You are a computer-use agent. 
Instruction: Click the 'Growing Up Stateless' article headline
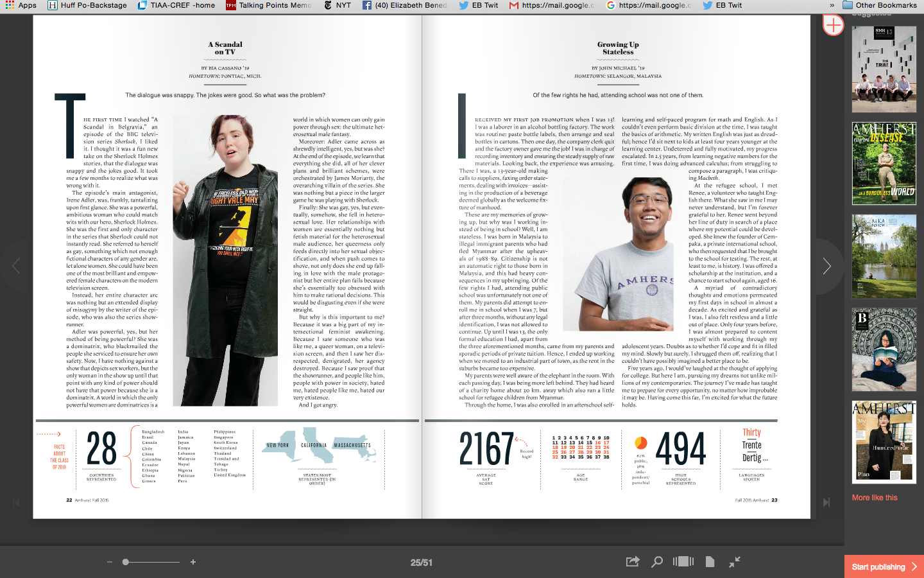click(x=618, y=48)
